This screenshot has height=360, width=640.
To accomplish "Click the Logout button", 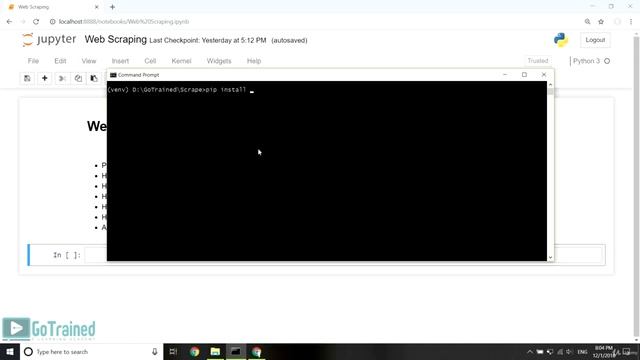I will 595,40.
